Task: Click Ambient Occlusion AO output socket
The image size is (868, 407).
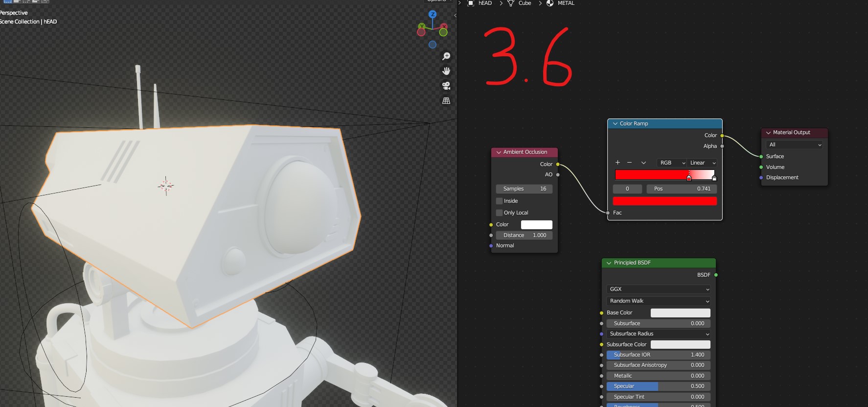Action: pos(558,174)
